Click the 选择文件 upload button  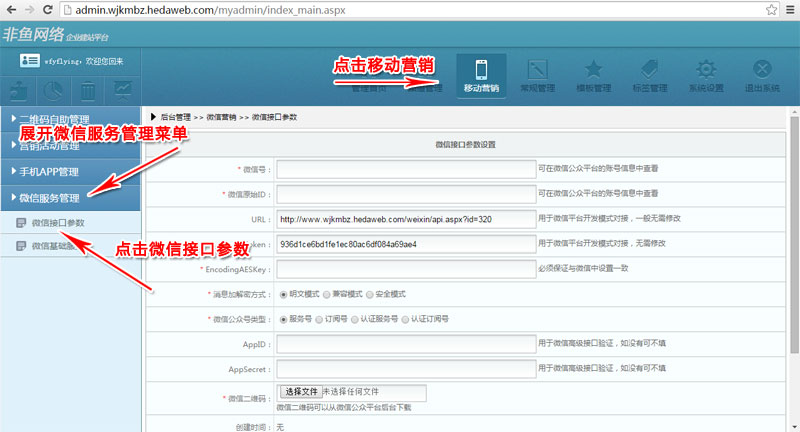pos(300,392)
